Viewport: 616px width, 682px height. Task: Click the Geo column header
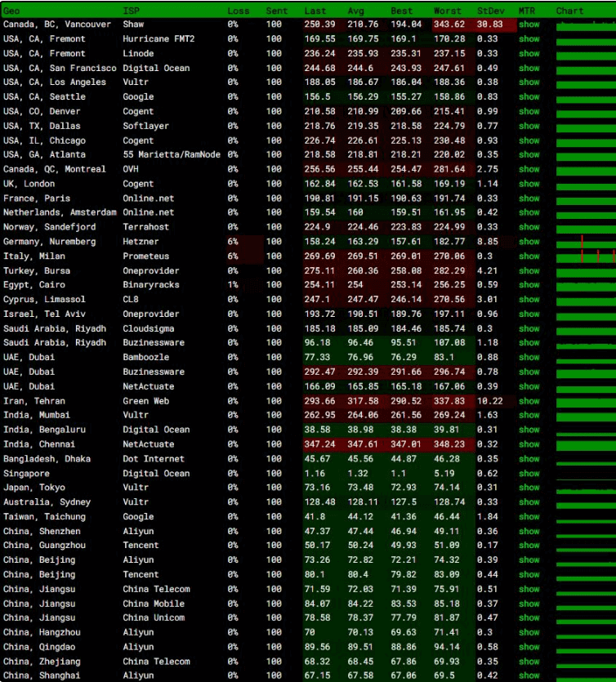click(11, 11)
